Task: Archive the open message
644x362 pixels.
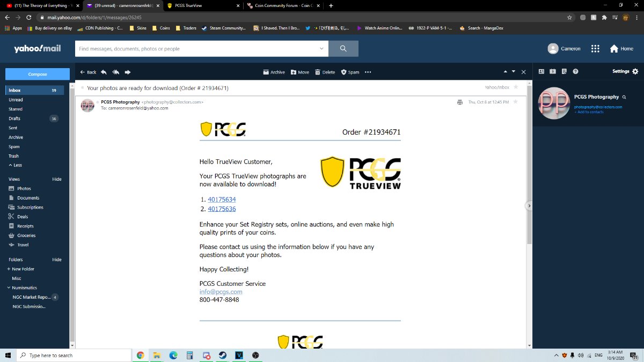Action: click(274, 72)
